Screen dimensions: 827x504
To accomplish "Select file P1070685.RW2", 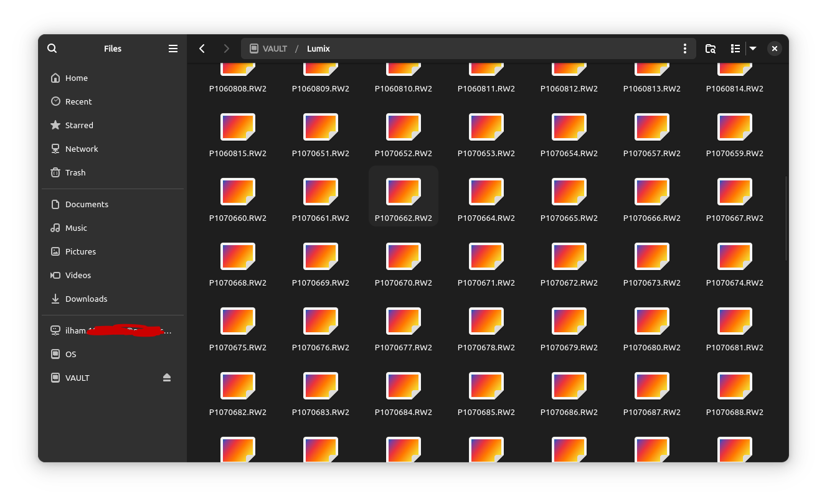I will click(x=486, y=394).
